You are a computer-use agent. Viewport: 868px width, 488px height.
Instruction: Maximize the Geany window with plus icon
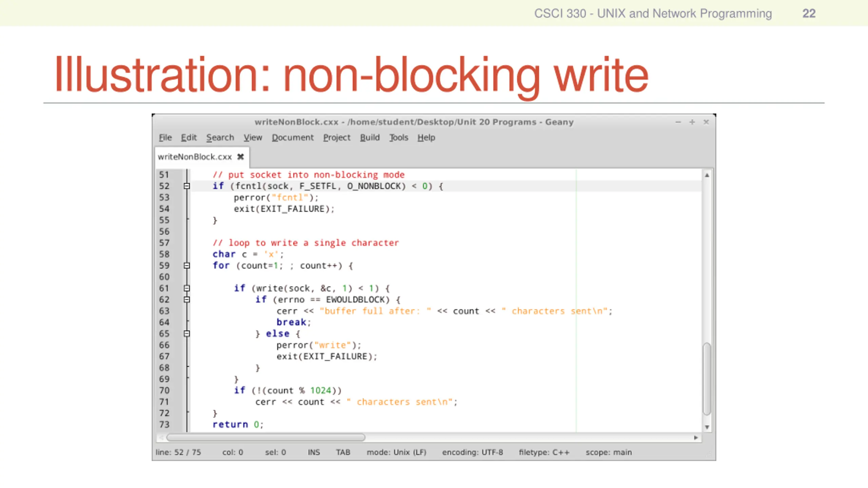[x=692, y=122]
